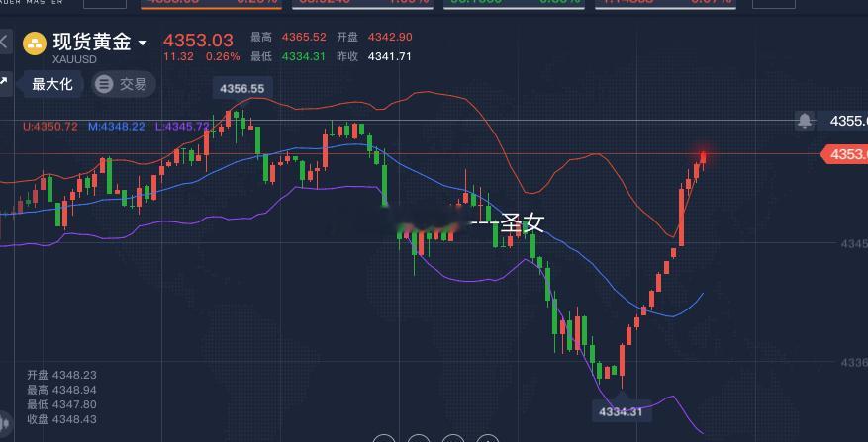Click the yellow spot gold icon

click(x=35, y=44)
